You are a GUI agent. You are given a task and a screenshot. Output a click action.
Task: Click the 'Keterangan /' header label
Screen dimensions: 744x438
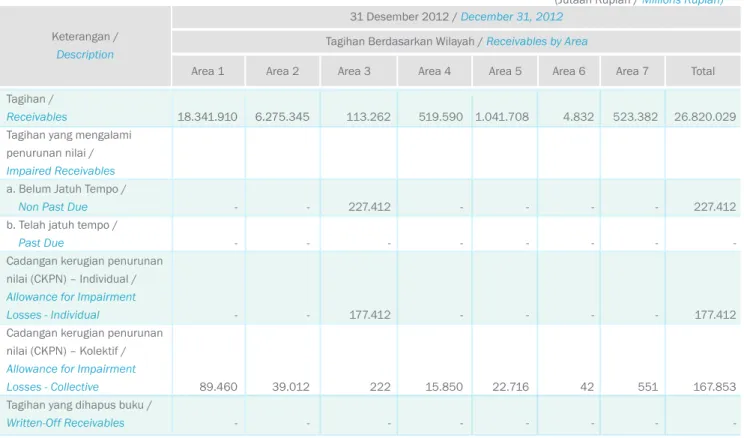click(x=85, y=37)
